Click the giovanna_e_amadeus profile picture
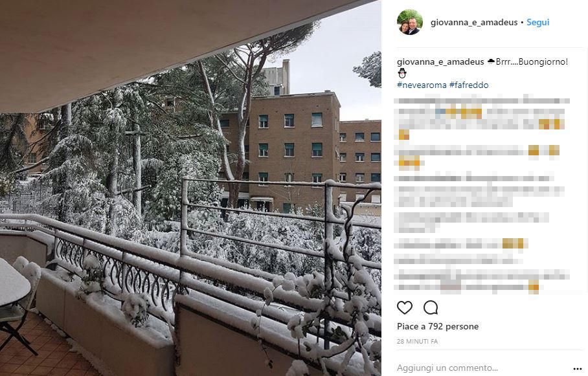Viewport: 588px width, 376px height. tap(409, 22)
